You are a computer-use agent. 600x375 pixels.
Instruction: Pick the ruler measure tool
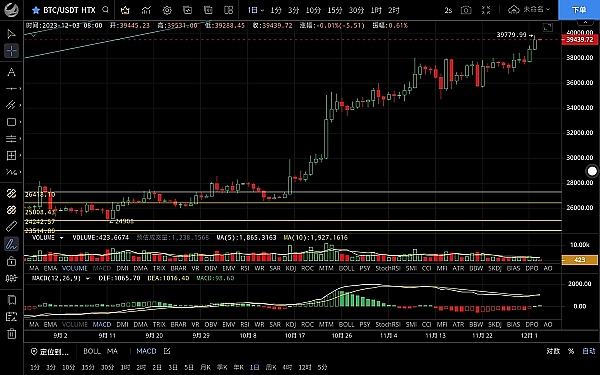11,227
